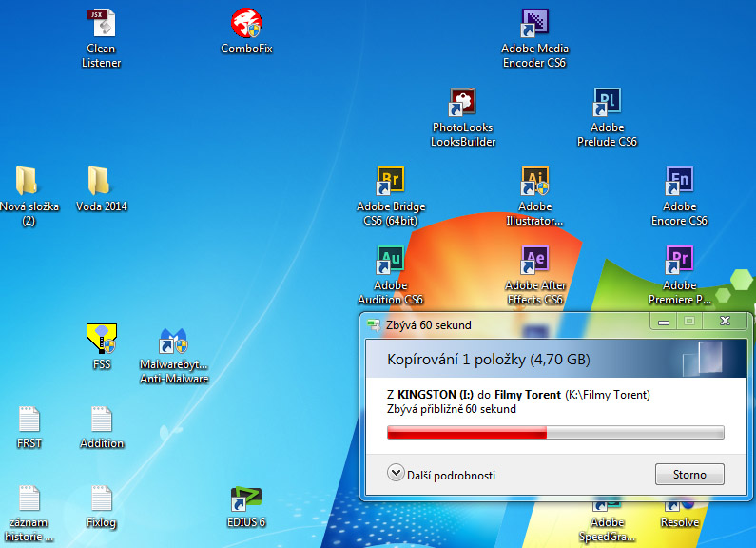Select the Fixlog text file
Screen dimensions: 756x548
pyautogui.click(x=101, y=498)
